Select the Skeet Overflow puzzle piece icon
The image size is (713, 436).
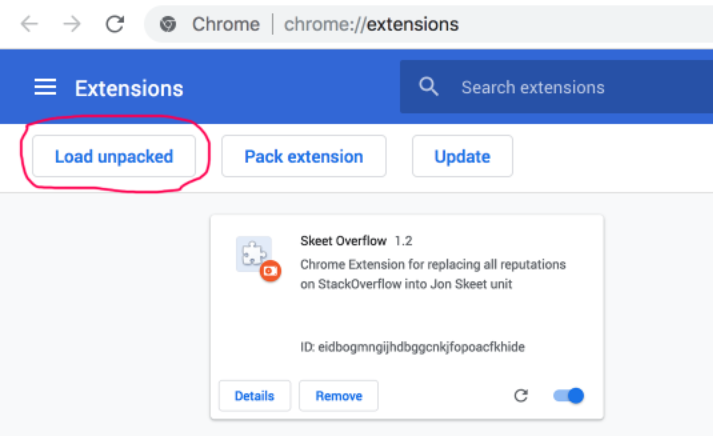[253, 254]
